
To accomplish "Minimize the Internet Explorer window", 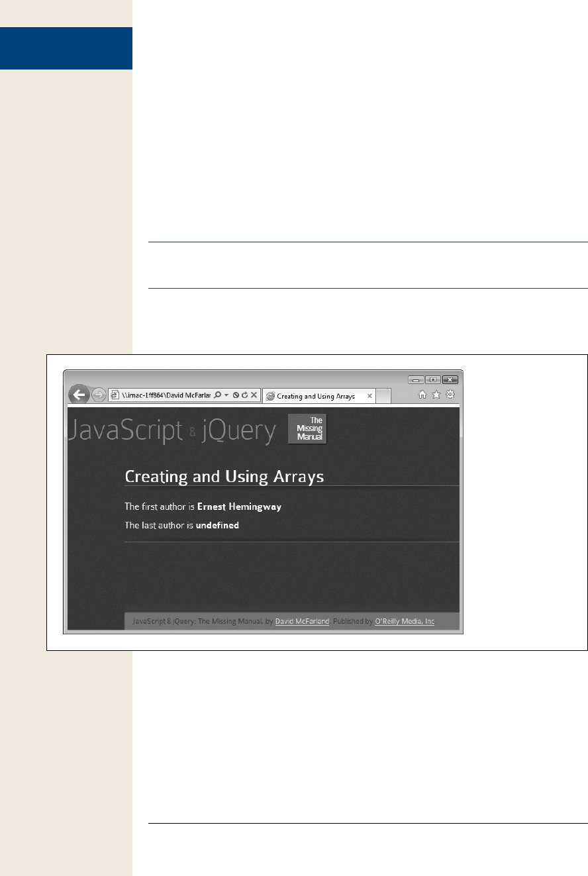I will tap(416, 379).
